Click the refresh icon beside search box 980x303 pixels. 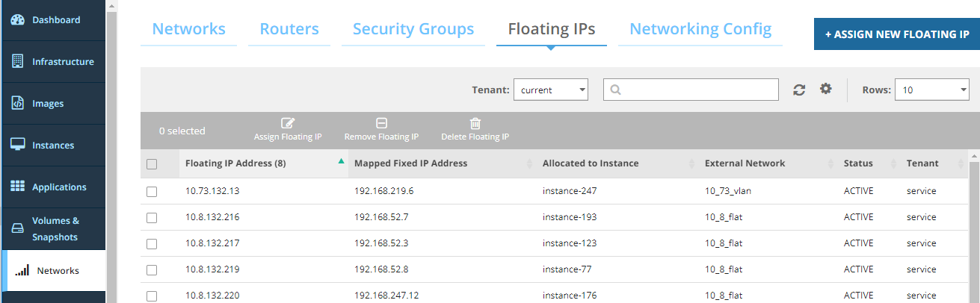(799, 90)
